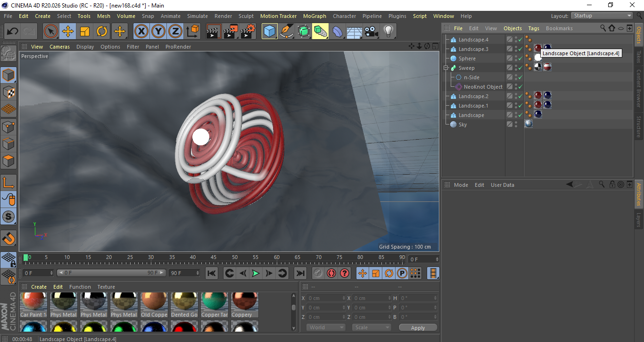Screen dimensions: 644x342
Task: Toggle editor visibility dots for Sphere
Action: (x=516, y=58)
